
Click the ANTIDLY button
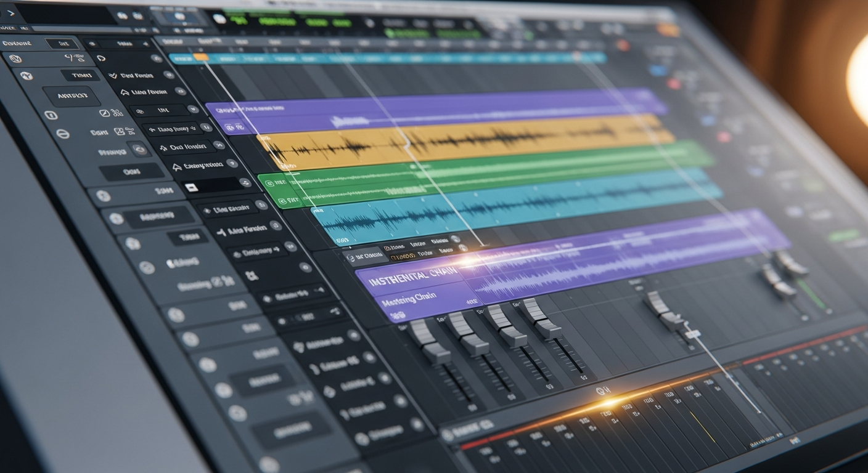[72, 96]
